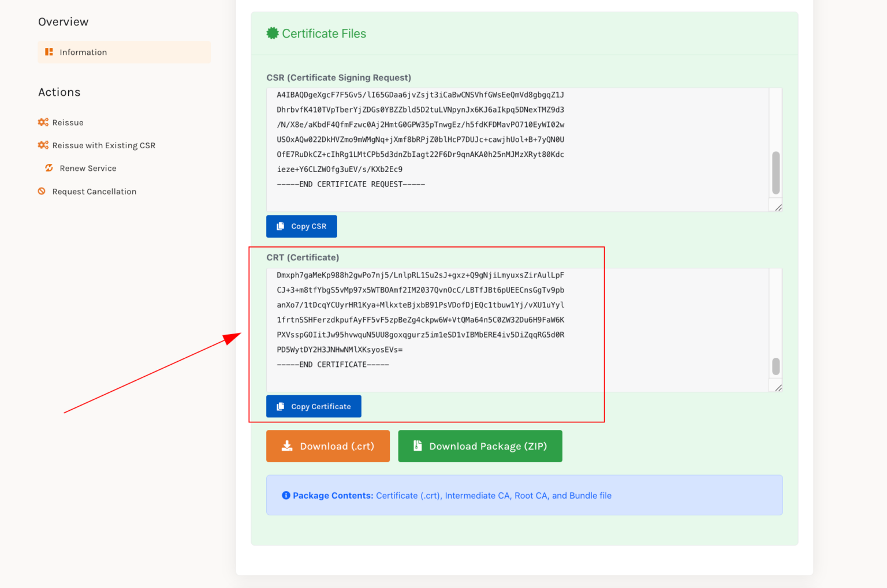The image size is (887, 588).
Task: Click inside the CRT certificate text area
Action: click(x=517, y=330)
